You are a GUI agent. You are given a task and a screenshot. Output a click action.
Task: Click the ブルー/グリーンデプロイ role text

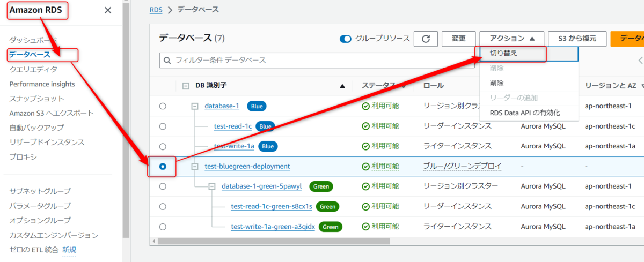pos(462,167)
